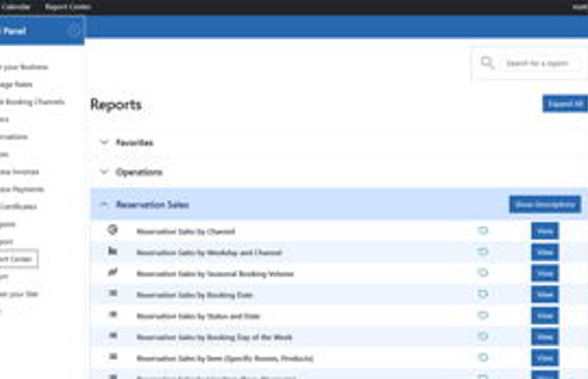Click the circle icon beside Panel header
Viewport: 588px width, 379px height.
pyautogui.click(x=74, y=30)
